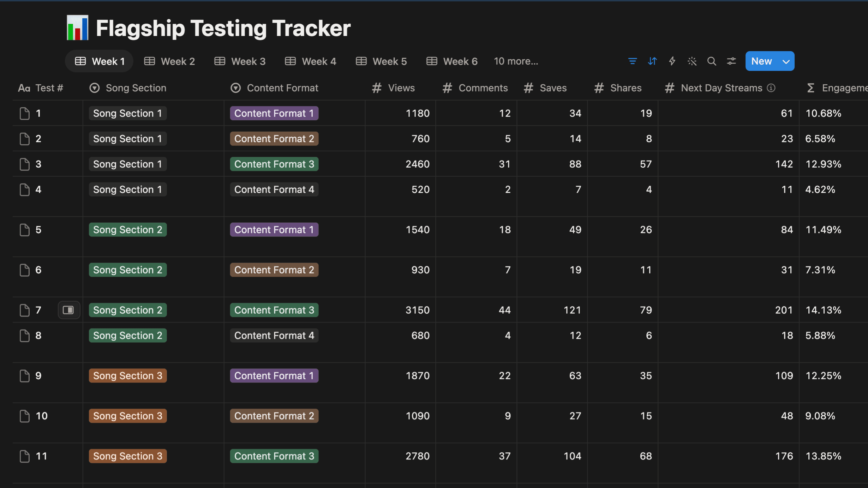Viewport: 868px width, 488px height.
Task: Click the green Content Format 3 tag in row 7
Action: click(274, 310)
